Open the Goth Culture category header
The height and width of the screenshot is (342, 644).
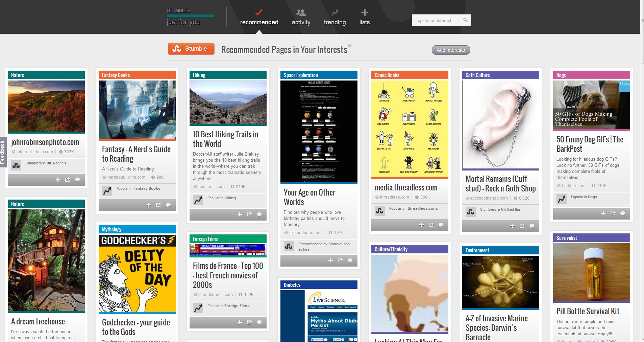501,75
